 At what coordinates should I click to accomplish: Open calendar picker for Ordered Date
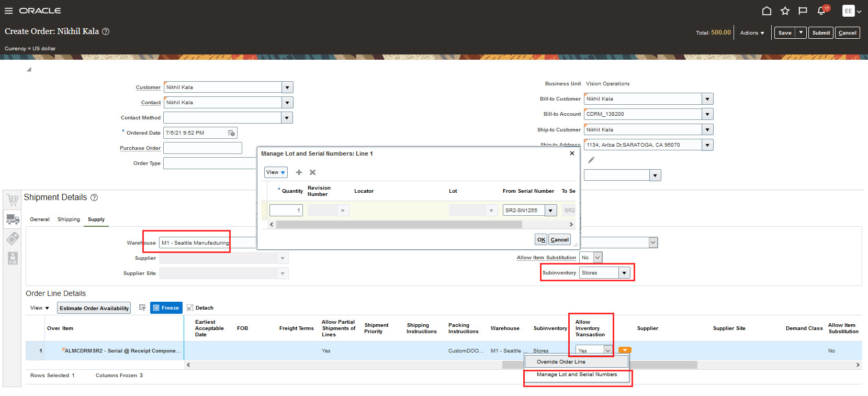[231, 133]
